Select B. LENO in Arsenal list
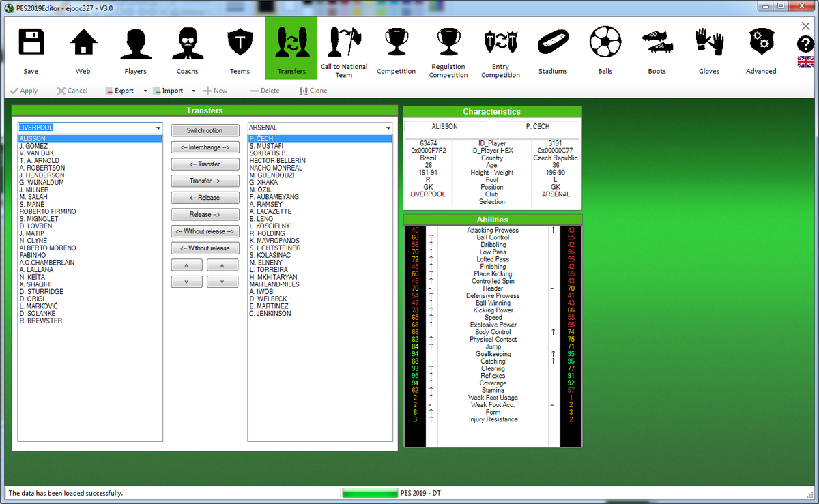 pos(320,219)
